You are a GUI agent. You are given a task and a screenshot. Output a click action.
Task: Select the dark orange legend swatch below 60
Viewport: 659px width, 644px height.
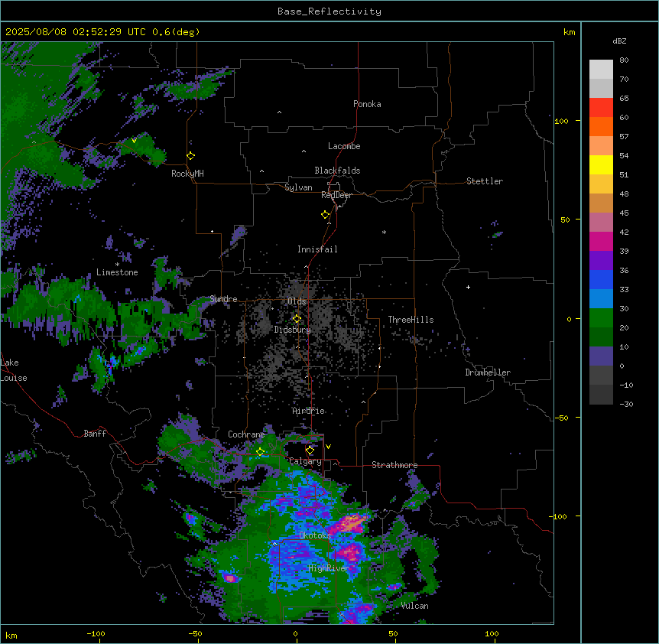click(601, 126)
